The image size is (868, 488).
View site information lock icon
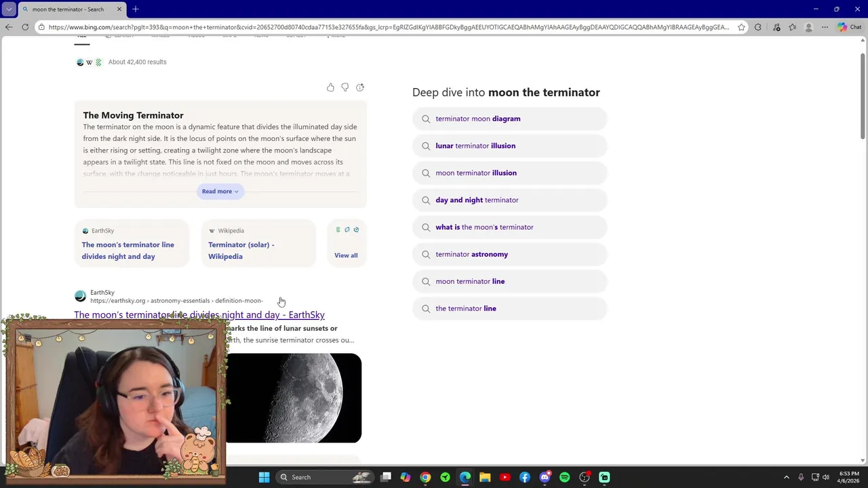(x=41, y=27)
